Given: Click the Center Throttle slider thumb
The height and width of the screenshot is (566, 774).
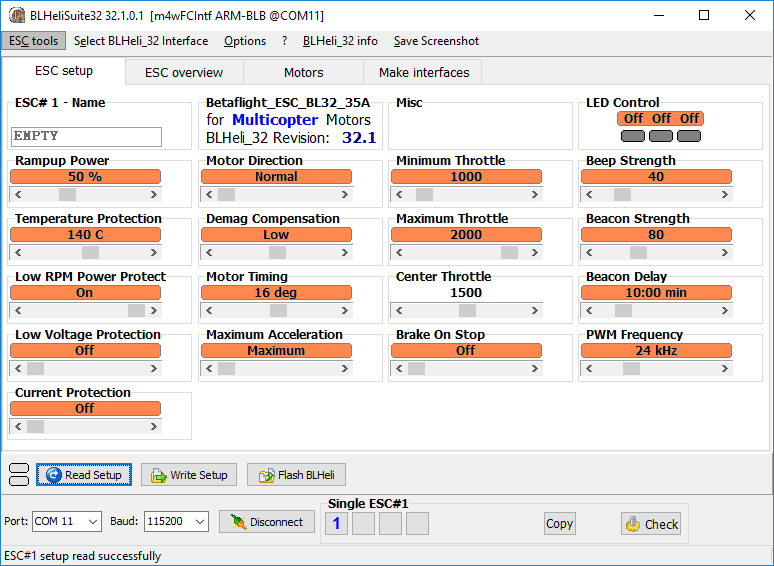Looking at the screenshot, I should tap(467, 310).
